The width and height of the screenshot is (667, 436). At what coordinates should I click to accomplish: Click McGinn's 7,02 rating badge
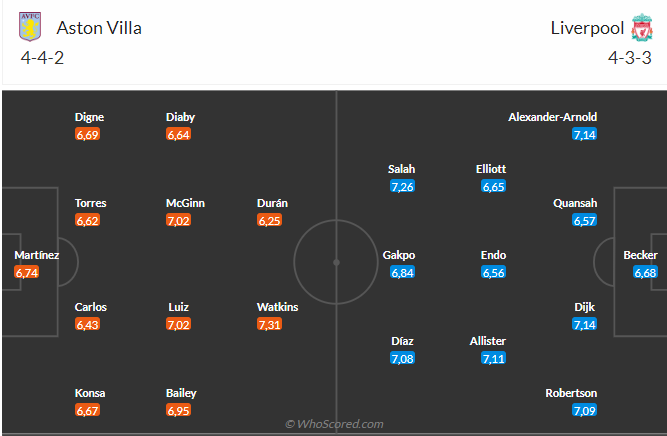click(x=178, y=220)
